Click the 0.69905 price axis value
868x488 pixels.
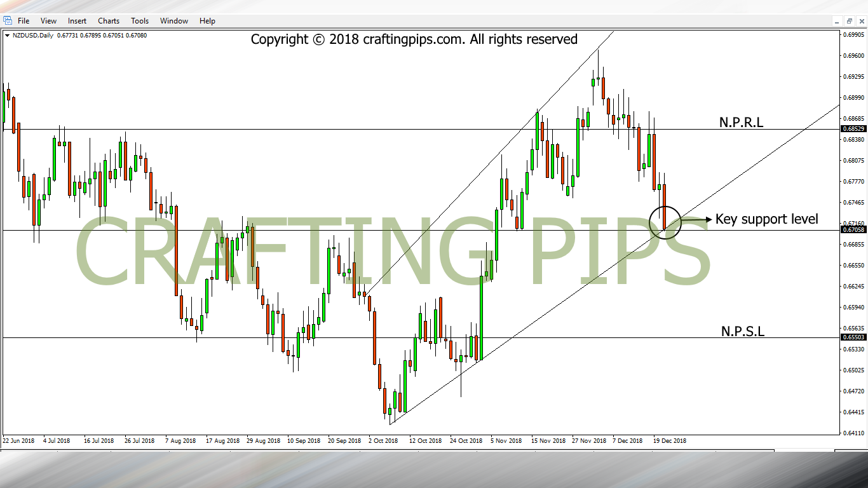pyautogui.click(x=855, y=35)
